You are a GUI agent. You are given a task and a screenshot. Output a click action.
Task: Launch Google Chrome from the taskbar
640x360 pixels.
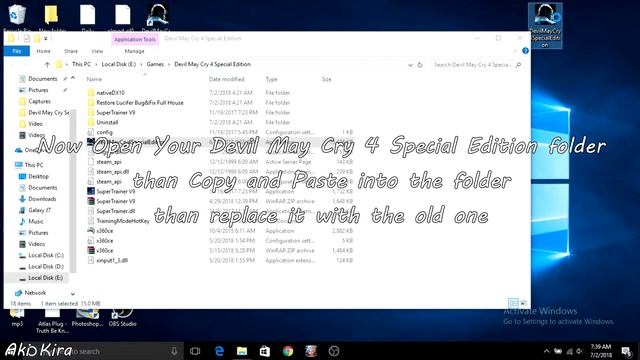tap(288, 351)
